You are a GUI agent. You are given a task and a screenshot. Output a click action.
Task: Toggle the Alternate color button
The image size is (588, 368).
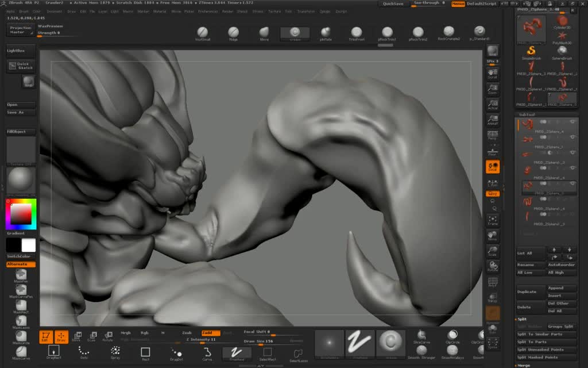[x=21, y=264]
